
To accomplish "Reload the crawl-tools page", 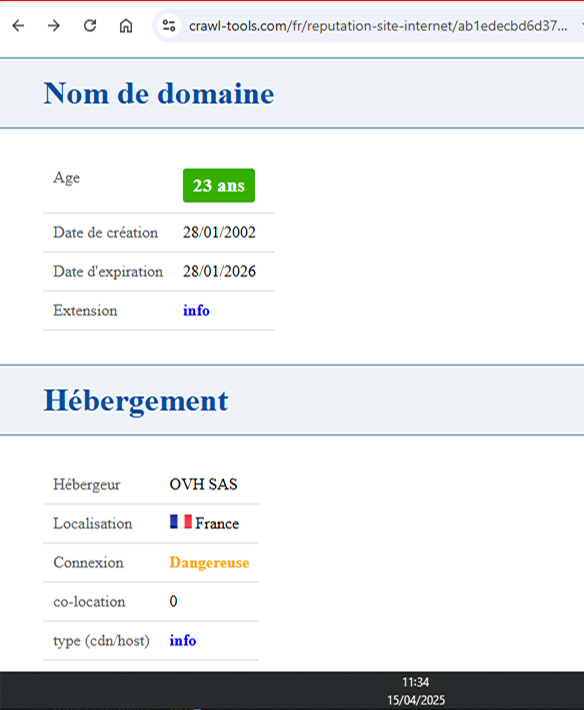I will (90, 26).
